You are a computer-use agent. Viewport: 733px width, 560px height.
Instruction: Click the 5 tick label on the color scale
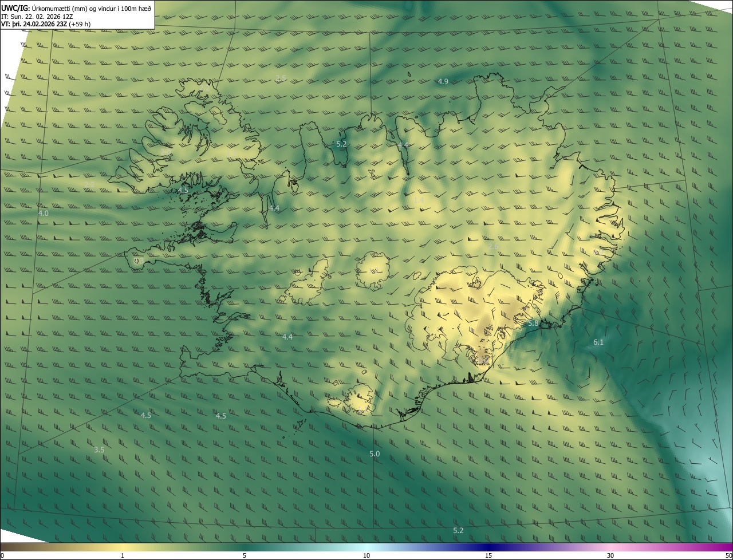tap(245, 555)
